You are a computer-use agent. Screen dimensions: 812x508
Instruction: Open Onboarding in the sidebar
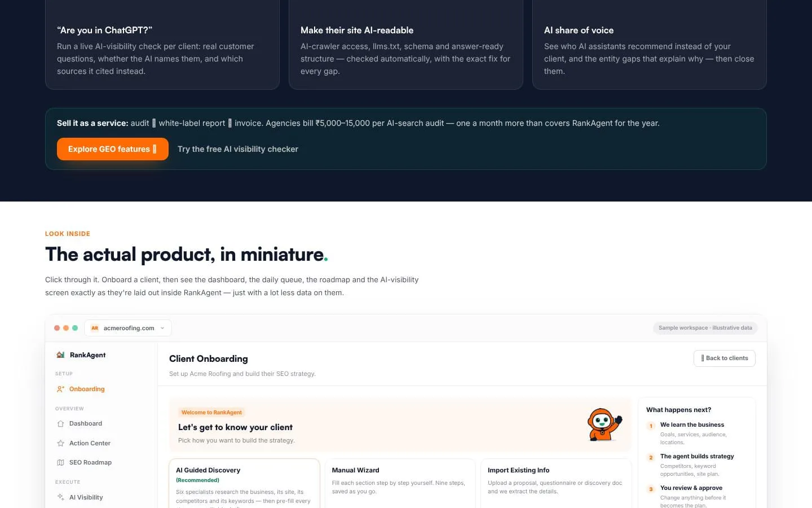point(101,389)
